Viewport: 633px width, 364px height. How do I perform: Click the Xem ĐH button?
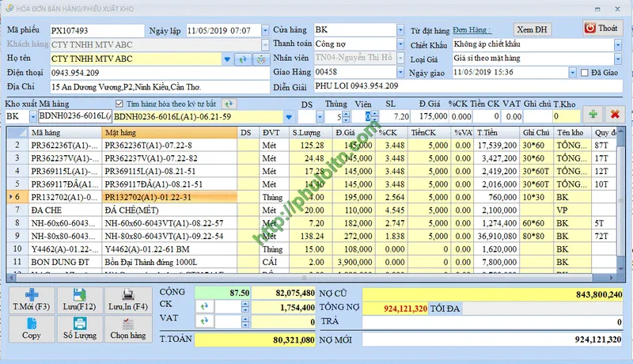coord(532,29)
